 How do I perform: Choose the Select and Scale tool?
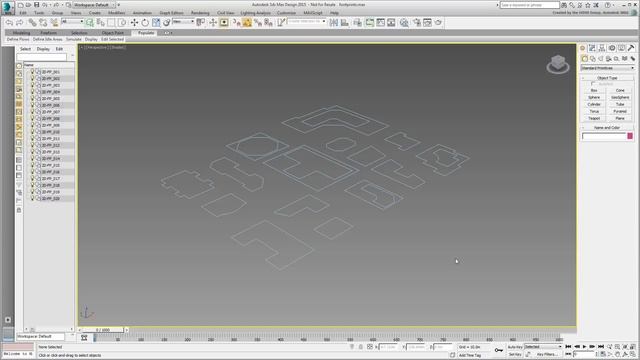pyautogui.click(x=156, y=23)
